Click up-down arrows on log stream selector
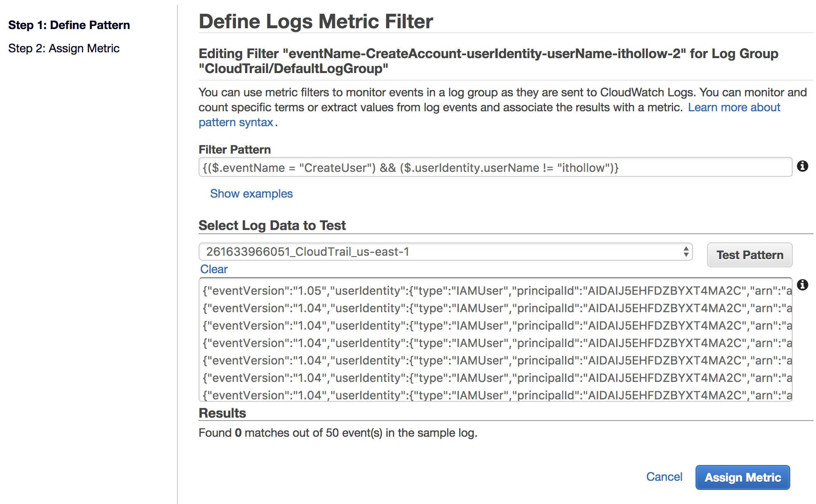Viewport: 816px width, 504px height. [x=686, y=252]
